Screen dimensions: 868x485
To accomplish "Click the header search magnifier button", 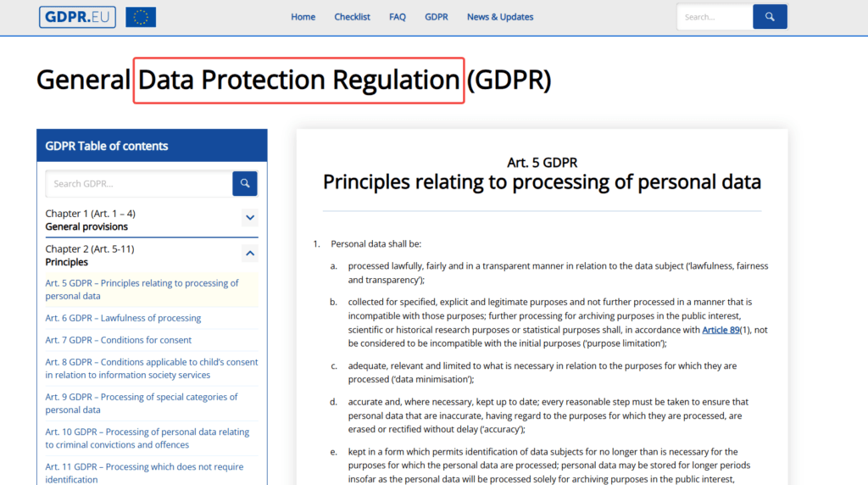I will [x=770, y=17].
